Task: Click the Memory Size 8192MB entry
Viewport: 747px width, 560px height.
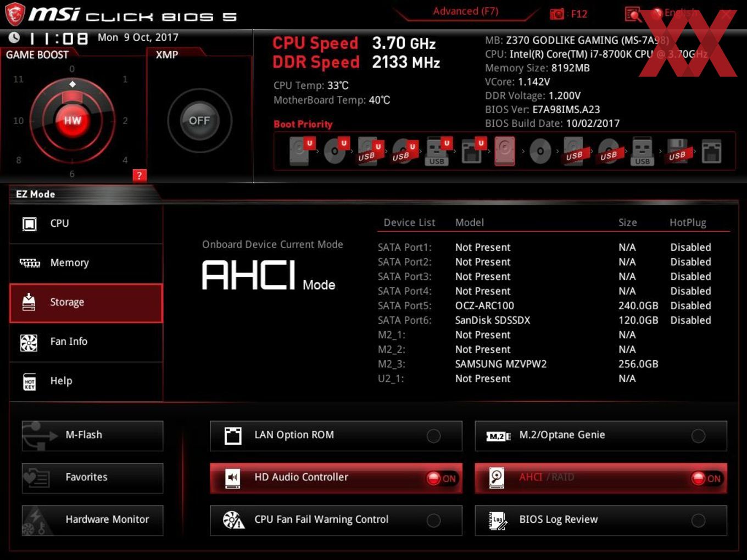Action: (537, 68)
